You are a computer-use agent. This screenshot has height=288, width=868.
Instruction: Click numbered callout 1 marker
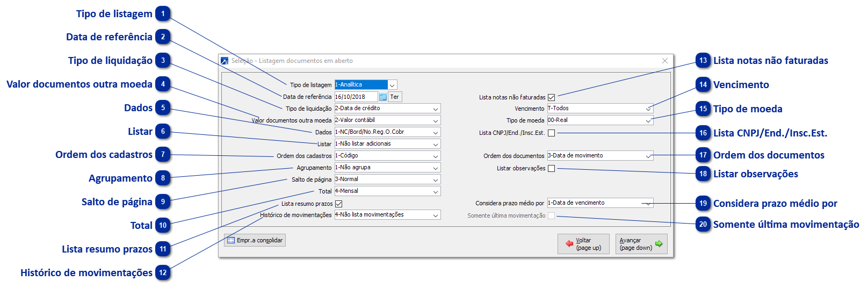coord(163,14)
